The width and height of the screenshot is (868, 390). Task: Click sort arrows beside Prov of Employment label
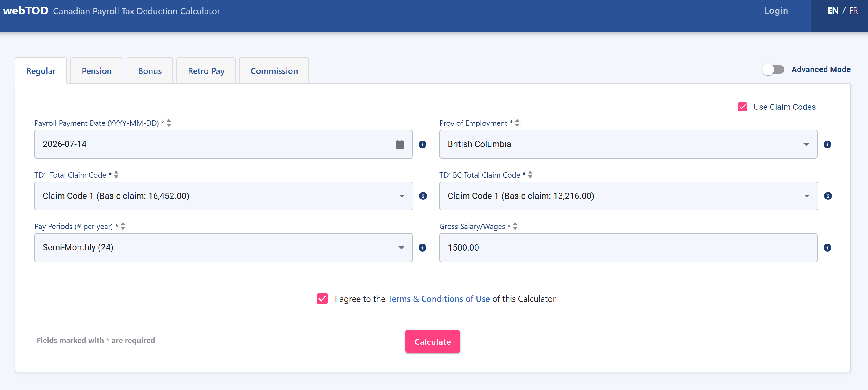[x=517, y=123]
